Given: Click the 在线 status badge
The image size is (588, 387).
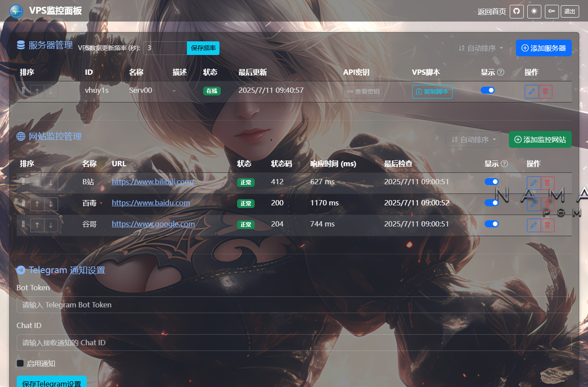Looking at the screenshot, I should tap(212, 91).
